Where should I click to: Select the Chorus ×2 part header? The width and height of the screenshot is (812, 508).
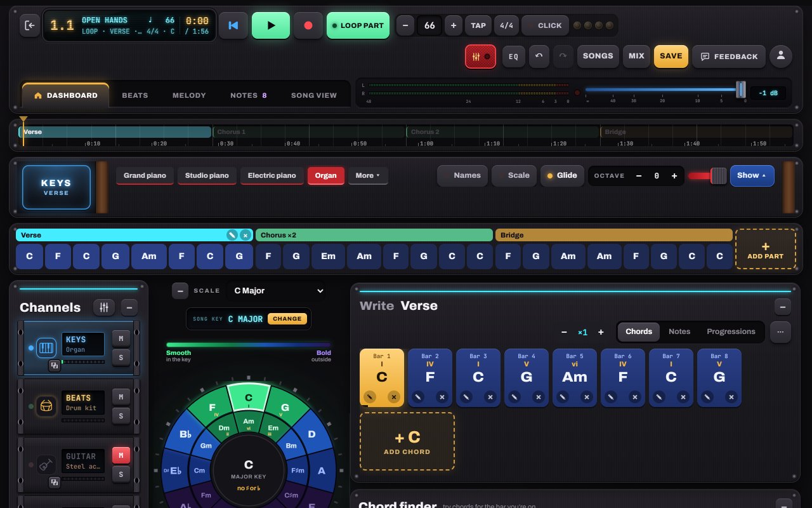click(x=374, y=235)
